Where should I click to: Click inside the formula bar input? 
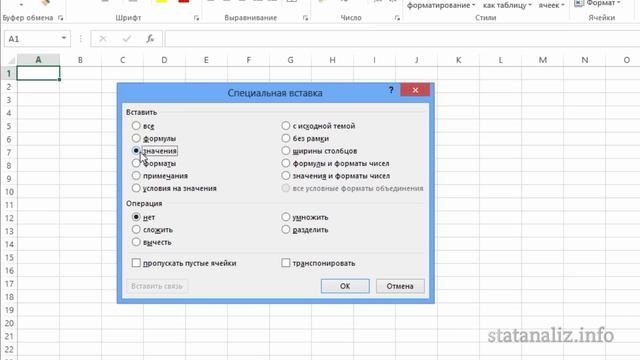[x=402, y=39]
